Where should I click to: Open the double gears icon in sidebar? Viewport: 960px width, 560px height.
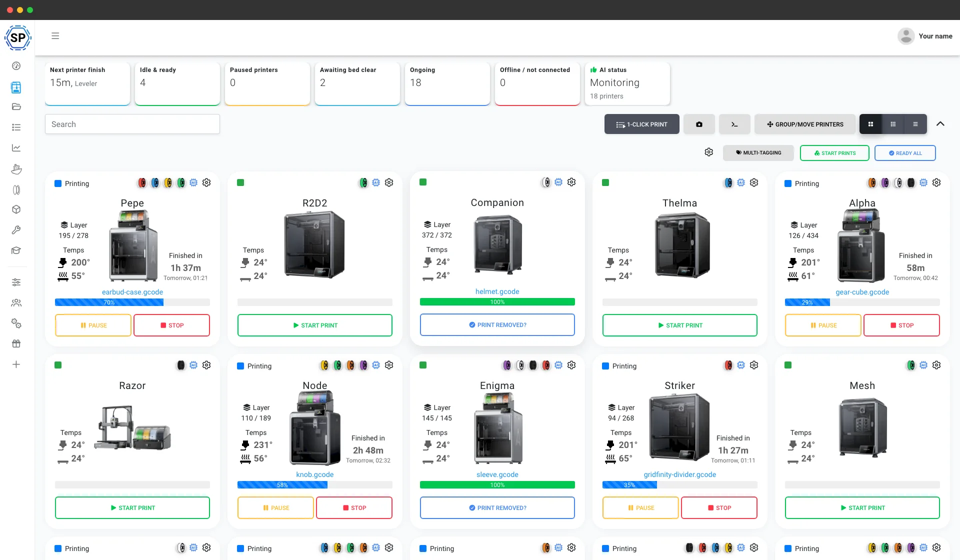tap(16, 323)
